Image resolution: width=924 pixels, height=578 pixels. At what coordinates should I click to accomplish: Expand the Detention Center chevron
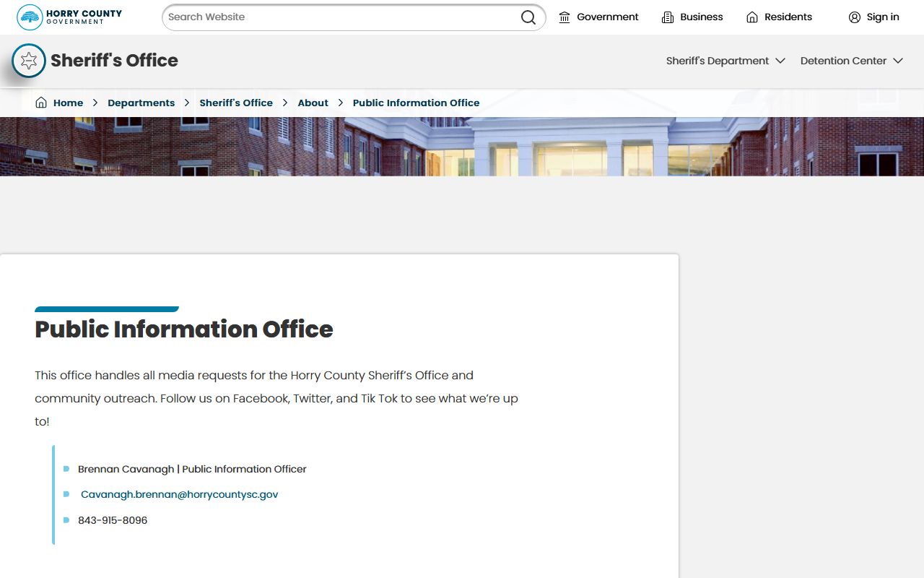pos(898,61)
